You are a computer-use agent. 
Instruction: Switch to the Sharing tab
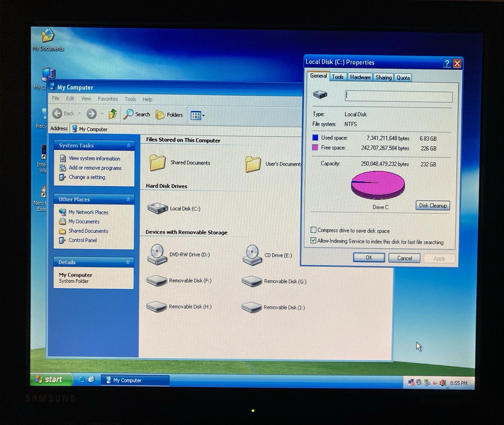383,77
